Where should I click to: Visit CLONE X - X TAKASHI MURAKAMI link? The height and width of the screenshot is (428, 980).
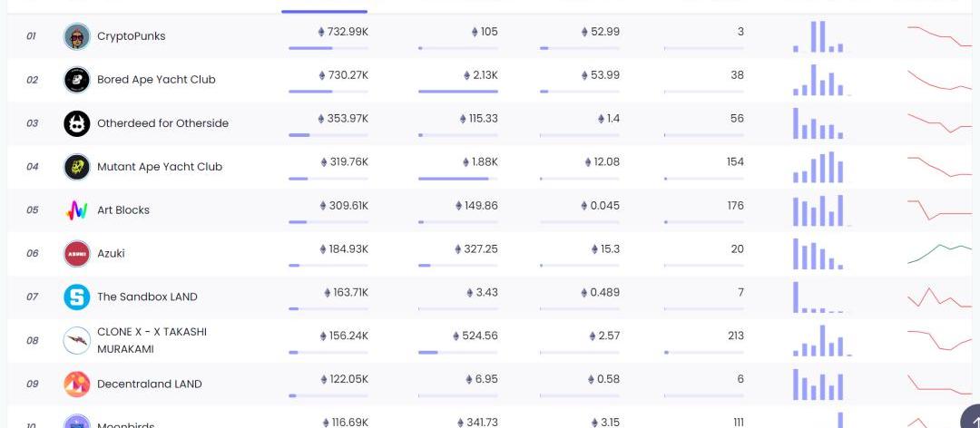[x=152, y=340]
